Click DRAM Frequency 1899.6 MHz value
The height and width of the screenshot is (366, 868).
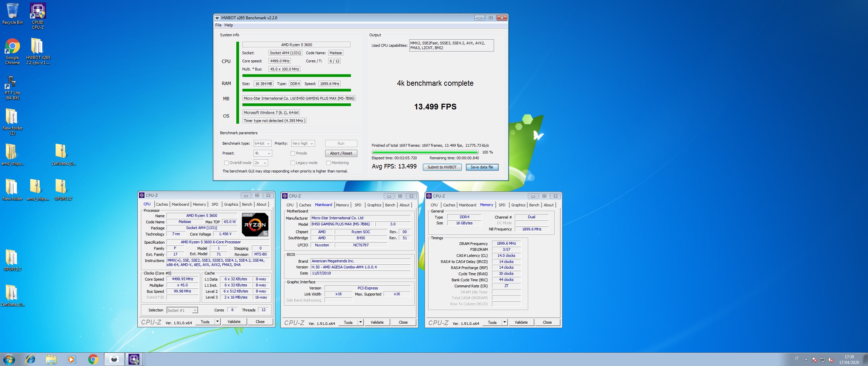(x=506, y=243)
